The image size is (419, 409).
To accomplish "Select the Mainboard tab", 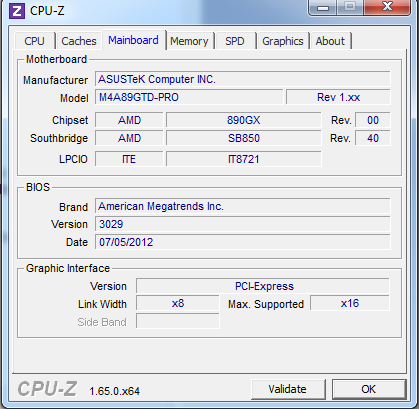I will [133, 40].
